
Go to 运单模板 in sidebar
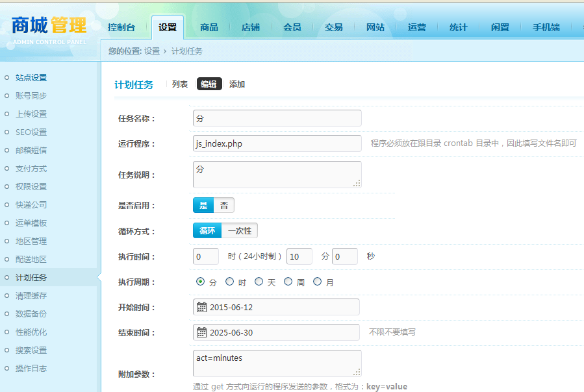pos(31,223)
